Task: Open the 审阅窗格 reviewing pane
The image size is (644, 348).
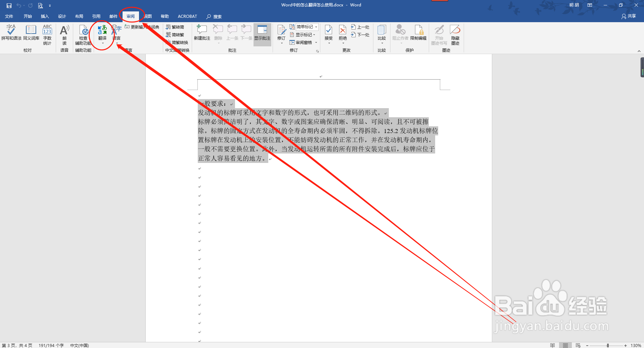Action: [x=301, y=42]
